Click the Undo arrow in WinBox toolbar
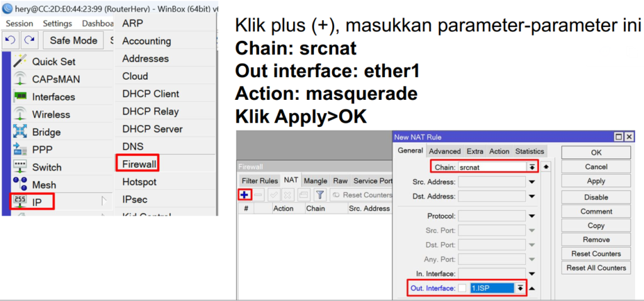The height and width of the screenshot is (301, 644). point(11,40)
